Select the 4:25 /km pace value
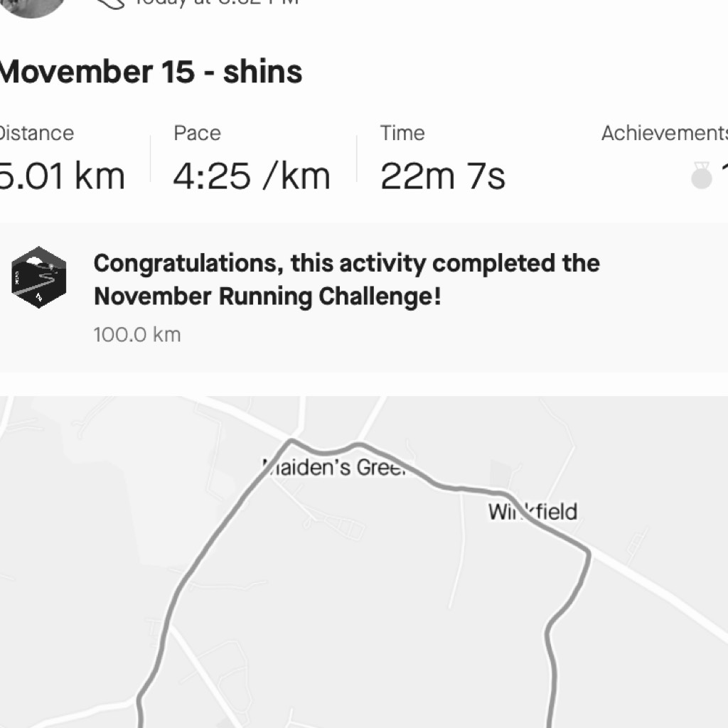 click(x=252, y=176)
